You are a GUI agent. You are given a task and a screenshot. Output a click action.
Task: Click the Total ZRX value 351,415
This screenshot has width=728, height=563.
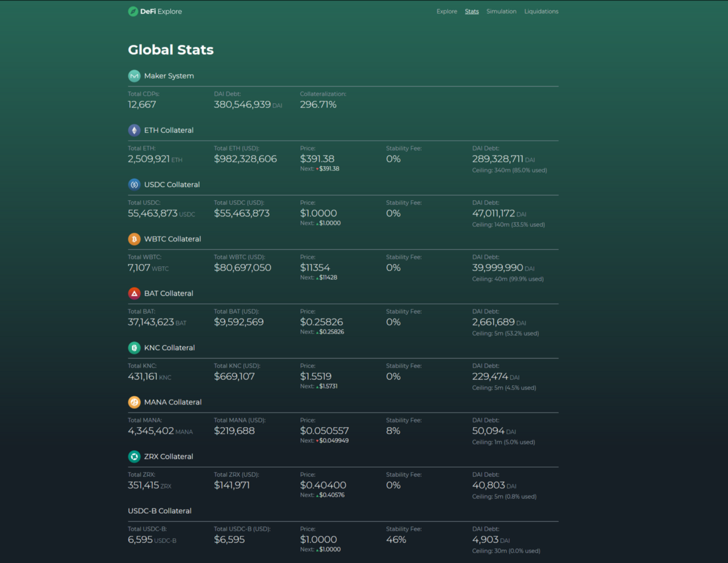(143, 485)
